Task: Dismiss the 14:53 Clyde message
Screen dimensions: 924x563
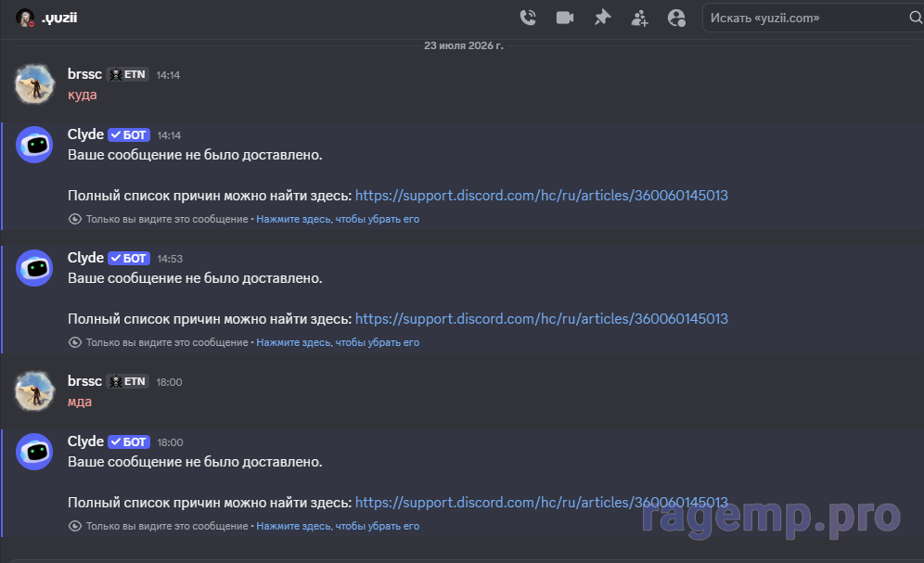Action: (338, 342)
